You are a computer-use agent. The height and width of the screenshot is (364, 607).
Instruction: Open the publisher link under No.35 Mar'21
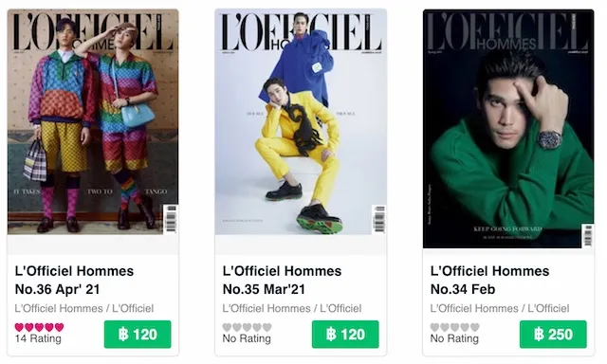click(292, 308)
